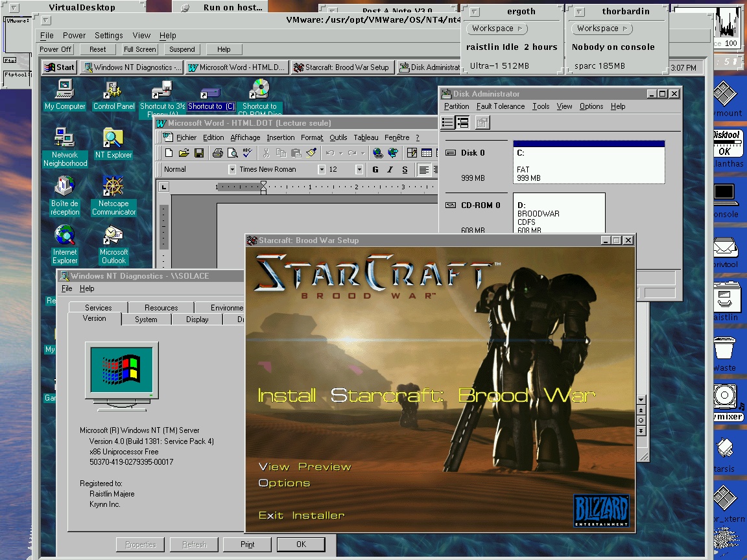Click the VMware Suspend button
Screen dimensions: 747x560
(x=182, y=49)
